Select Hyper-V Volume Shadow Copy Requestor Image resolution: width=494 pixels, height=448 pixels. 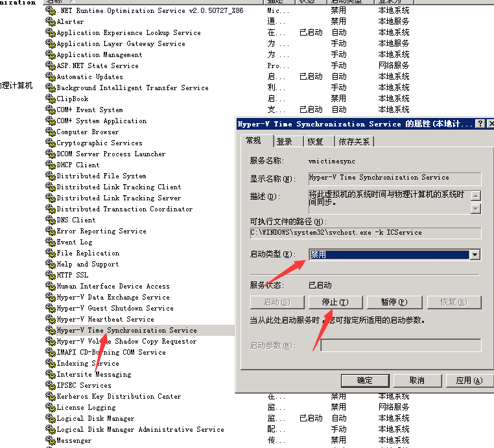[x=126, y=341]
